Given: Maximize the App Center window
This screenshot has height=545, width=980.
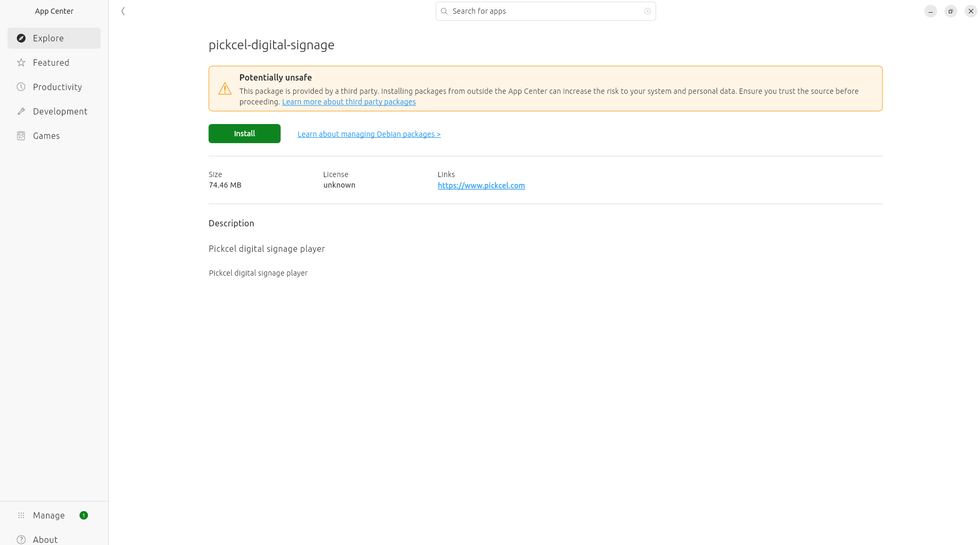Looking at the screenshot, I should (950, 11).
